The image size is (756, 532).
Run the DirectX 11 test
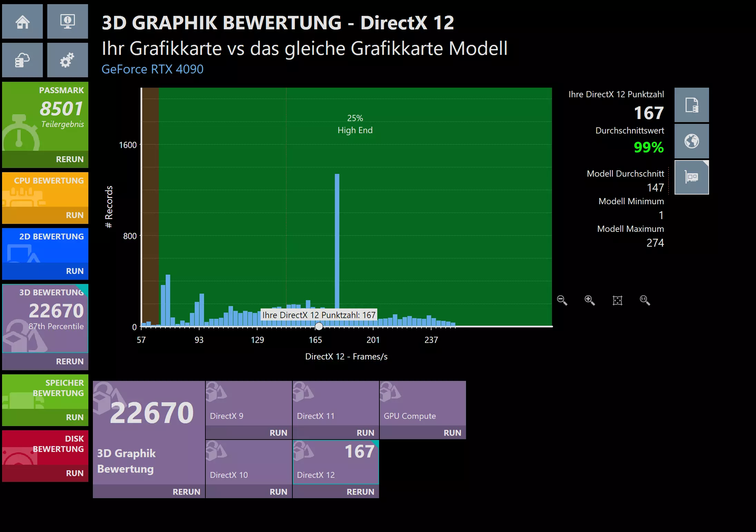(336, 433)
